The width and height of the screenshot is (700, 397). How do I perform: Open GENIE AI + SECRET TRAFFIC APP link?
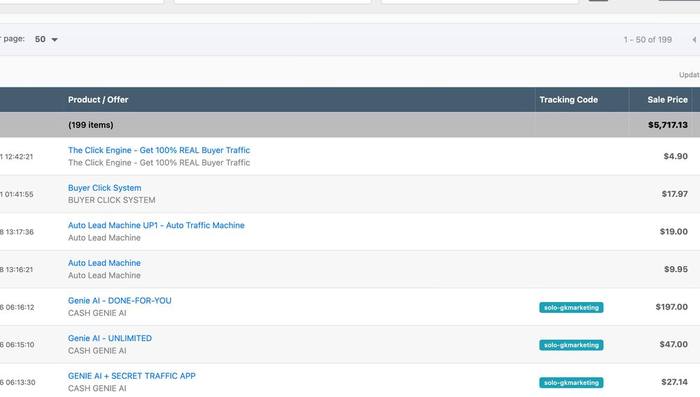click(x=132, y=376)
